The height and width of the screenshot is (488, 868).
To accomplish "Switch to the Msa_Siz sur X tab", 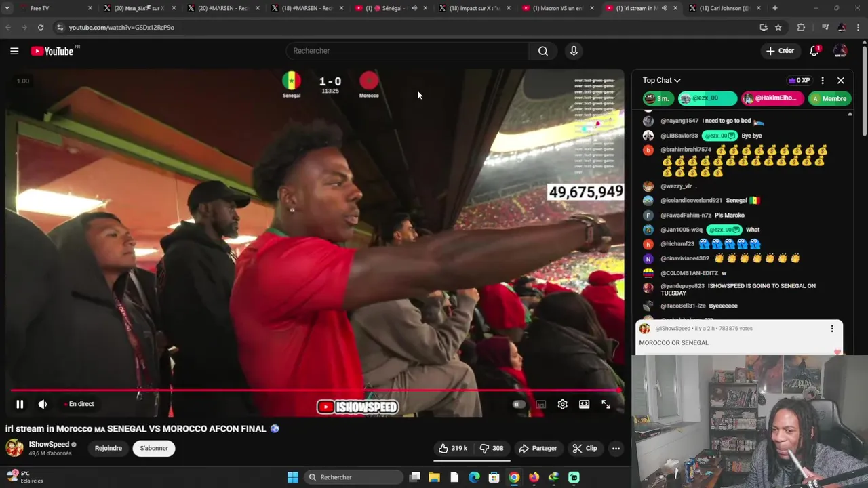I will [x=138, y=8].
